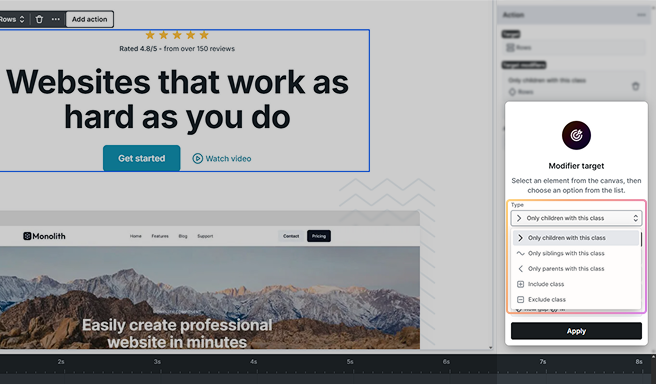Open the Rows element selector dropdown
This screenshot has width=656, height=385.
click(x=12, y=19)
